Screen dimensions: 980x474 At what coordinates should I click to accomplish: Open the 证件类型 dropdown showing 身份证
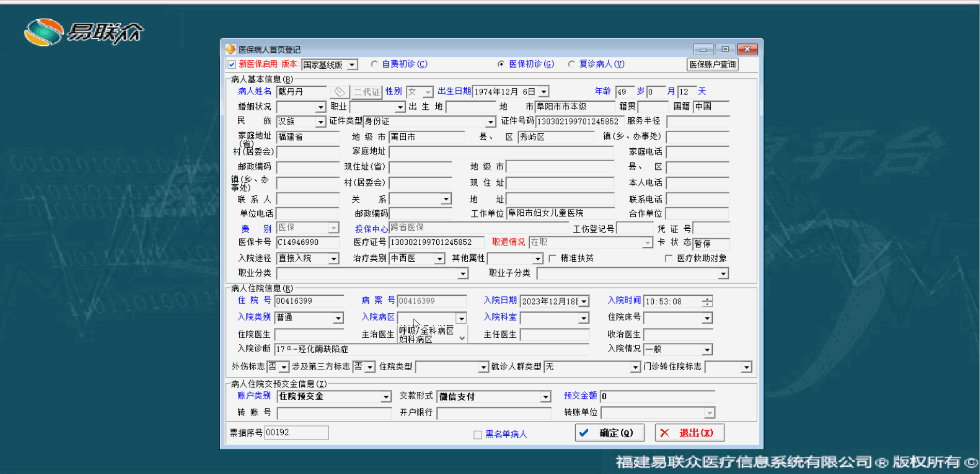(x=491, y=122)
